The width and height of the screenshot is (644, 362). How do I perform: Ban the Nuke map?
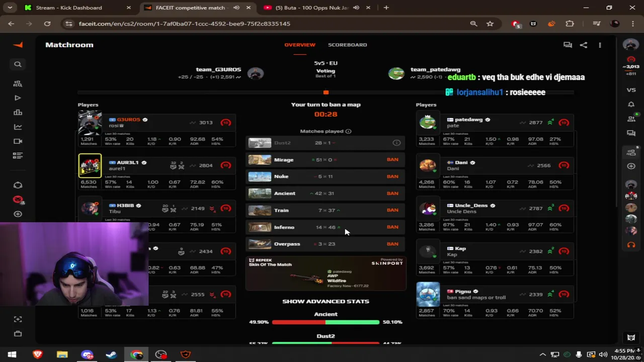tap(392, 176)
